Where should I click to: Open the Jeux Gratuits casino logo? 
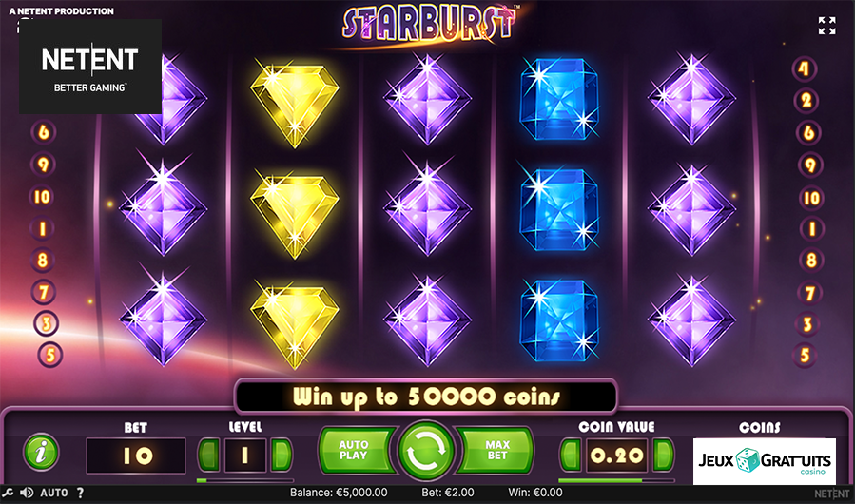(x=764, y=461)
